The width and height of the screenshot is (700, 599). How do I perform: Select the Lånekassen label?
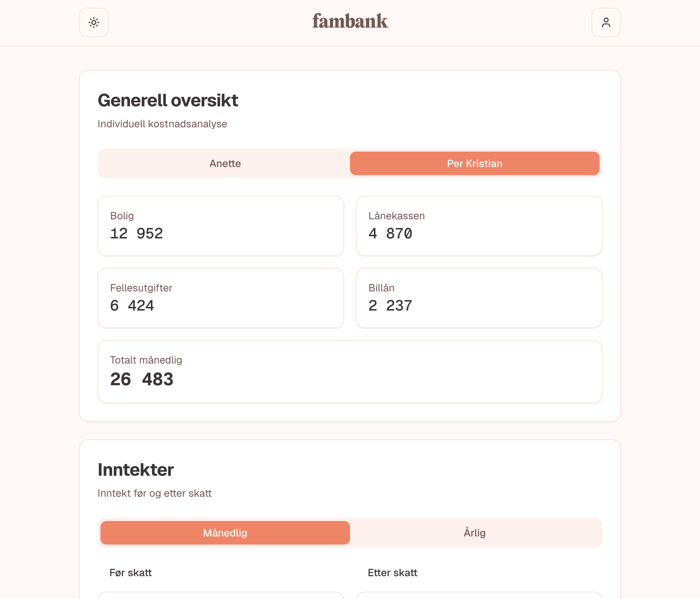[x=396, y=216]
